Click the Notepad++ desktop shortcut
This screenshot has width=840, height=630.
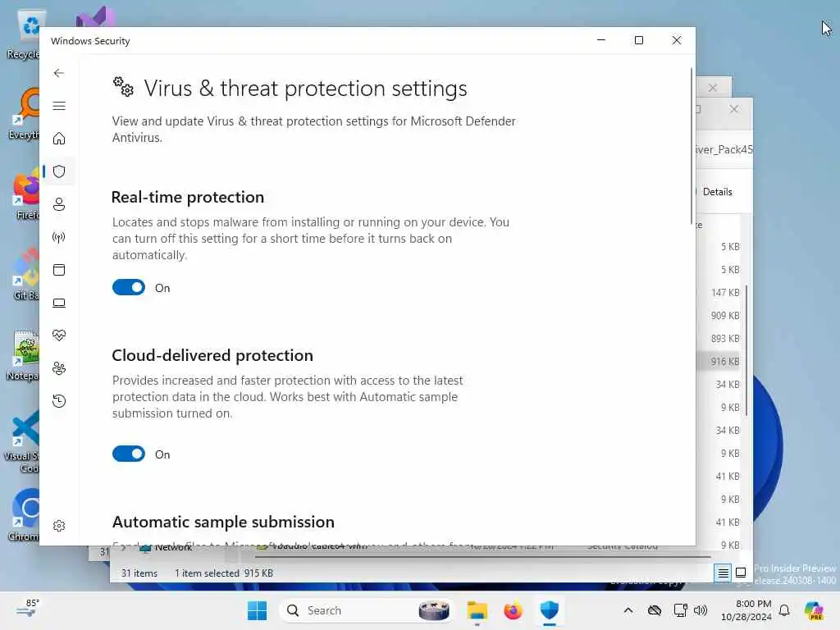coord(22,356)
